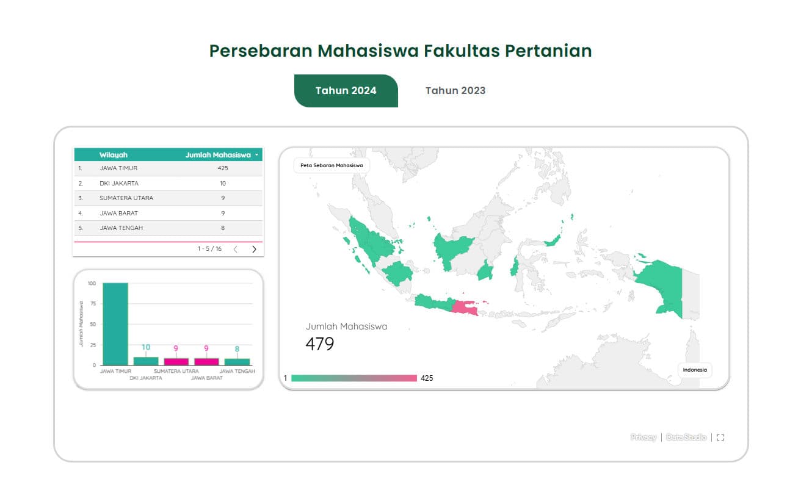Click the Indonesia label on map
812x504 pixels.
pos(695,370)
